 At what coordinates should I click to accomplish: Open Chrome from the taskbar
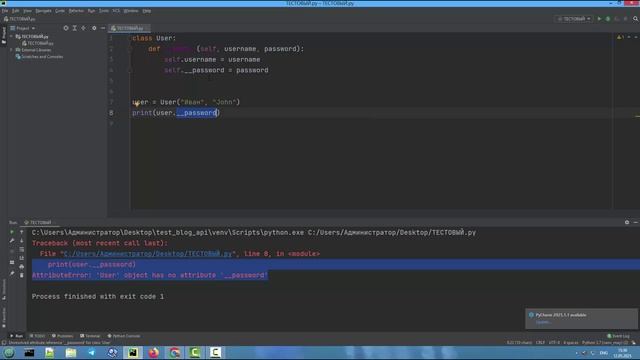(174, 353)
